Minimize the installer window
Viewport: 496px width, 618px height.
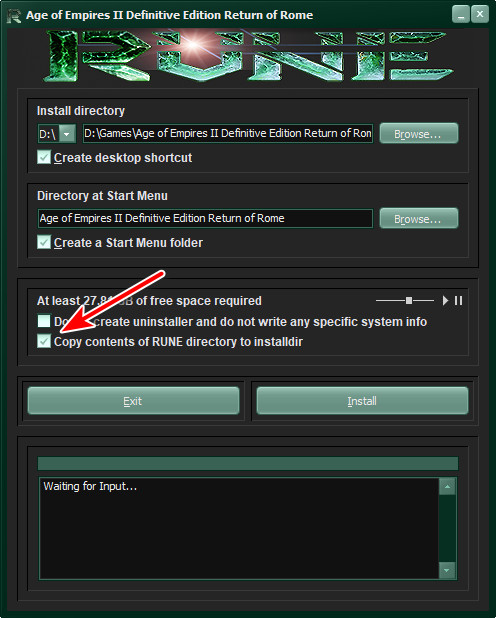tap(461, 15)
